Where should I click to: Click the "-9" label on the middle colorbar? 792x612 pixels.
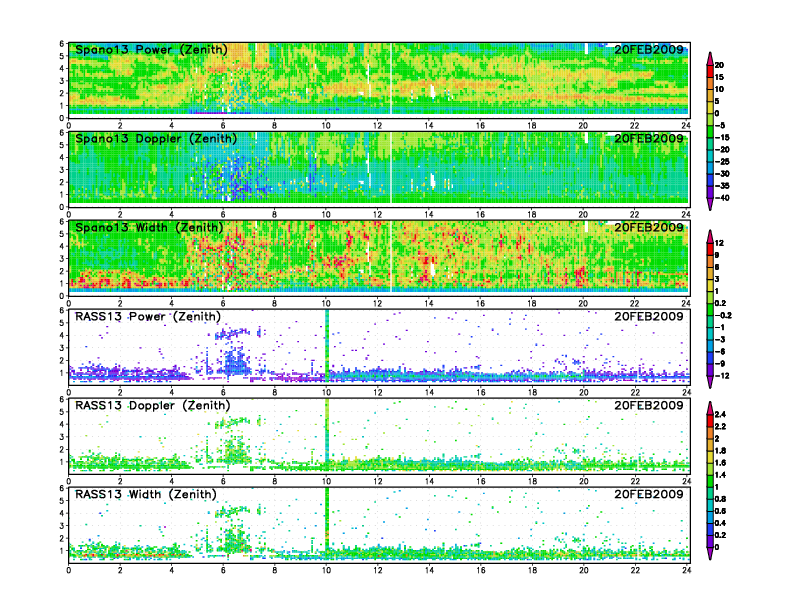click(720, 364)
